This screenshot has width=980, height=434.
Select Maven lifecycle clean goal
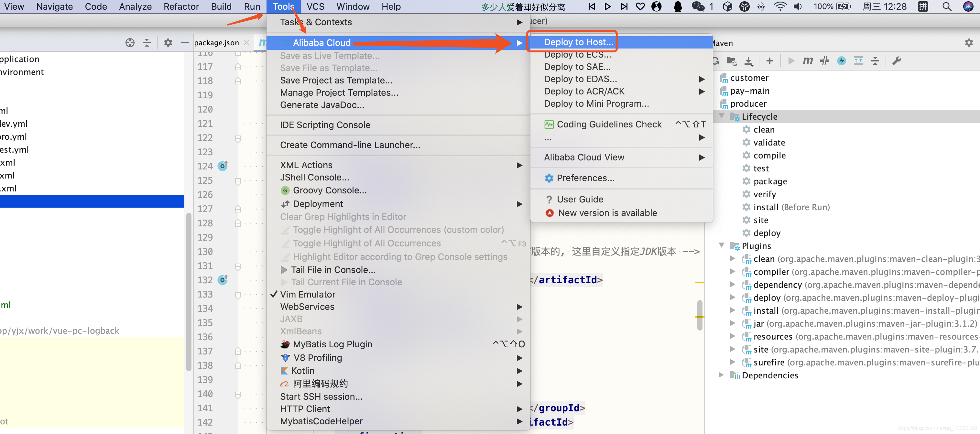click(x=764, y=130)
